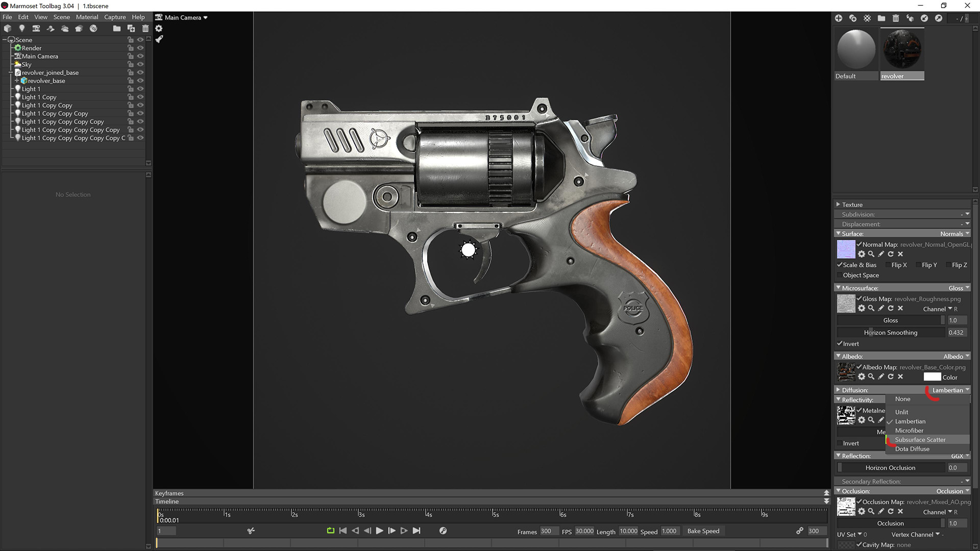
Task: Duplicate the selected scene object
Action: point(131,29)
